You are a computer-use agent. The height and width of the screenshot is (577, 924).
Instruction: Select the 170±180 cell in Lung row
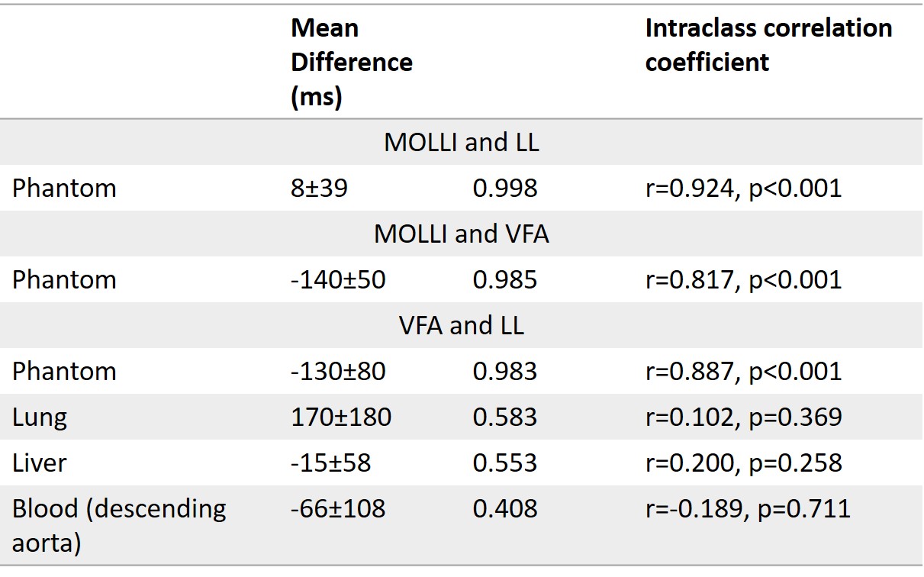tap(341, 417)
